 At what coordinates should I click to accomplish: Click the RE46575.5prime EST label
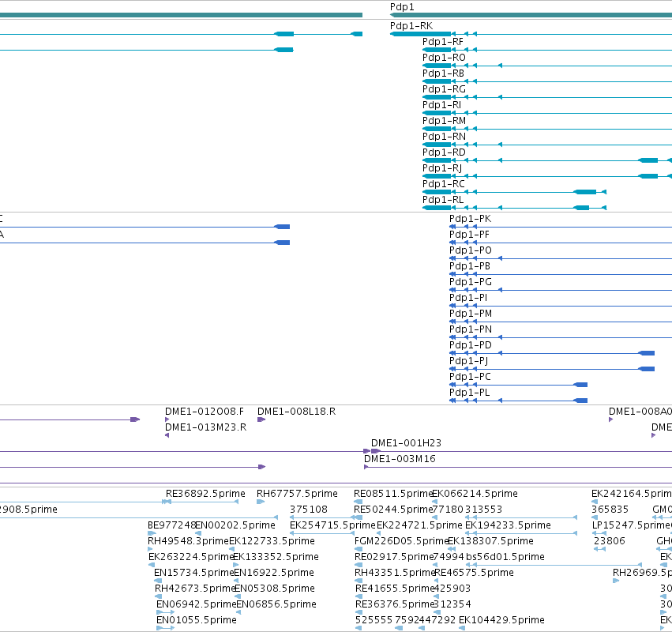(474, 574)
